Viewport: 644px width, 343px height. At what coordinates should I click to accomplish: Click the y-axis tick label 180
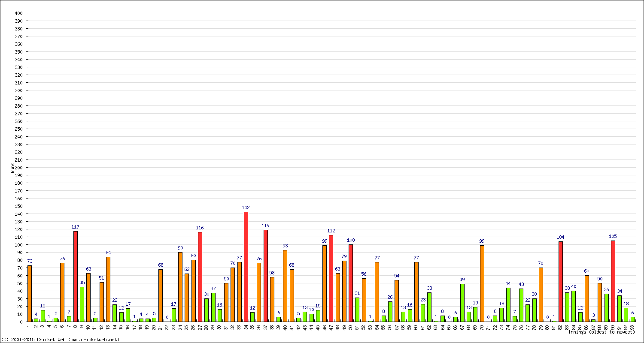[18, 183]
